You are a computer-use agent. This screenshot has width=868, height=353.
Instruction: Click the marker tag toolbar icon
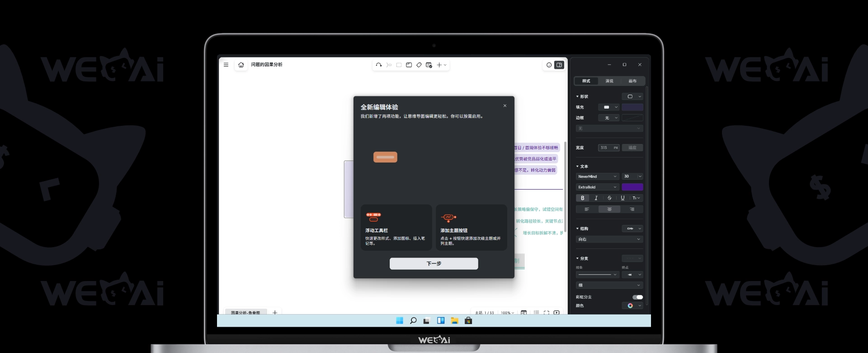(419, 65)
